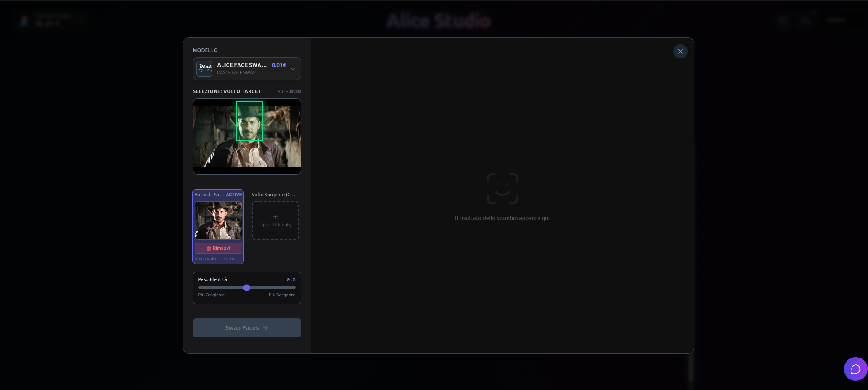868x390 pixels.
Task: Click the 0.01€ price label
Action: tap(279, 65)
